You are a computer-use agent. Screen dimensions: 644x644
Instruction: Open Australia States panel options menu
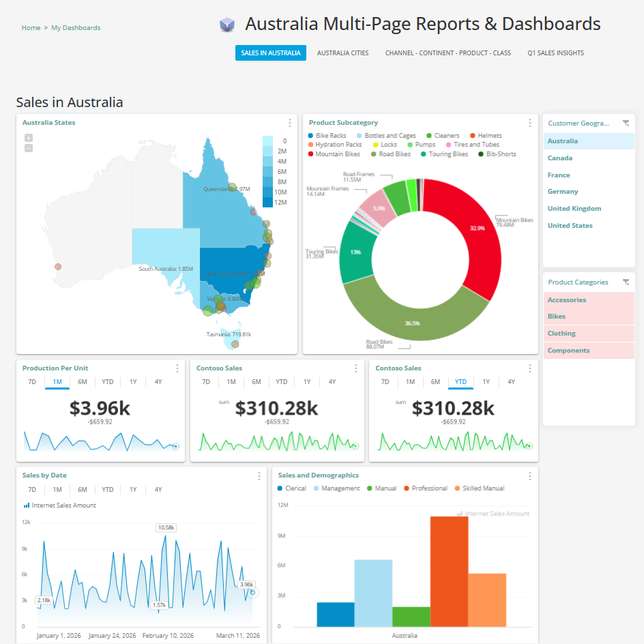pyautogui.click(x=289, y=123)
